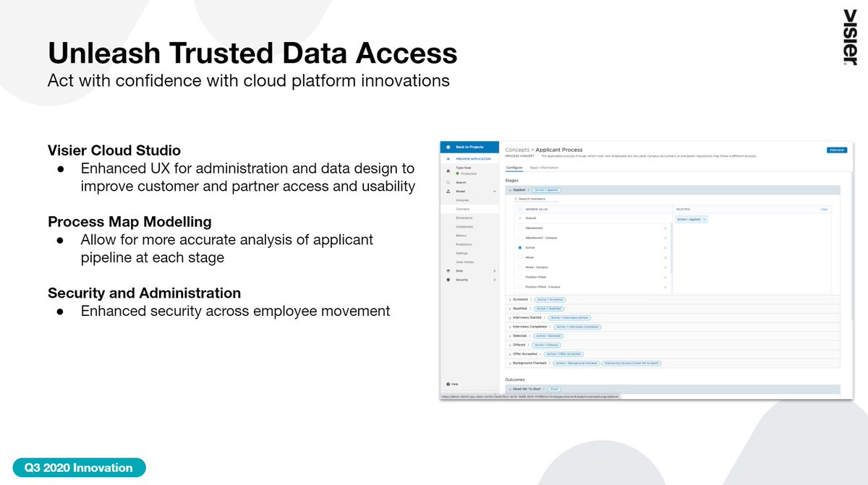Image resolution: width=868 pixels, height=485 pixels.
Task: Click the Help icon at sidebar bottom
Action: coord(448,384)
